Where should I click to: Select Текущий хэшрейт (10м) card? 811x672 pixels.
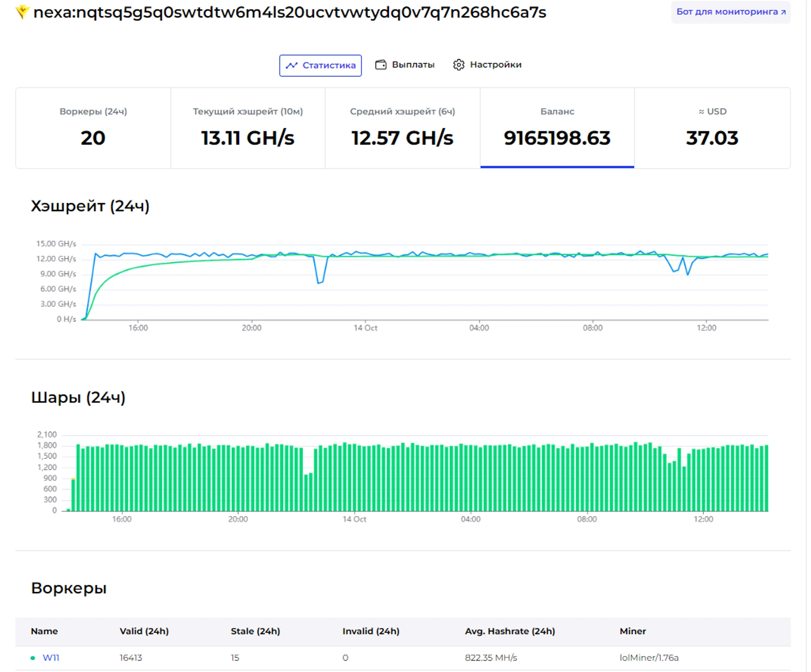tap(247, 128)
